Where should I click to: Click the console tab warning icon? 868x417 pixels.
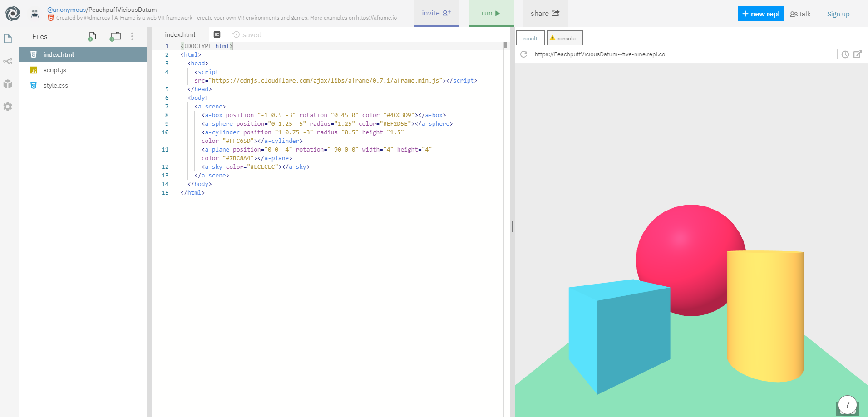(x=552, y=38)
